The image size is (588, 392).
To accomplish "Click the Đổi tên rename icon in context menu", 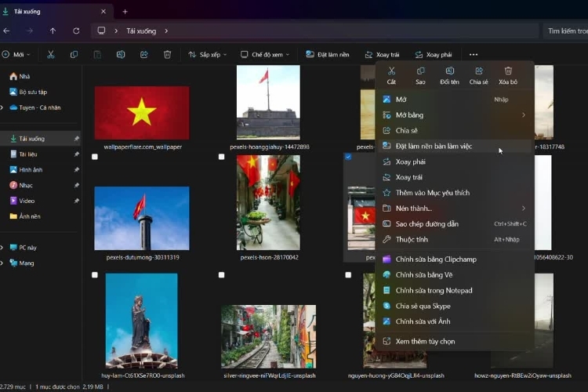I will point(450,71).
